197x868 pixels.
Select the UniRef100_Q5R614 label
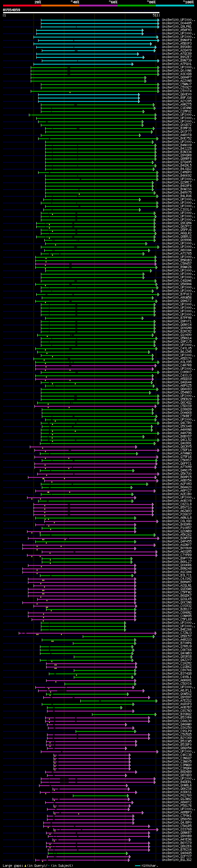tap(176, 338)
